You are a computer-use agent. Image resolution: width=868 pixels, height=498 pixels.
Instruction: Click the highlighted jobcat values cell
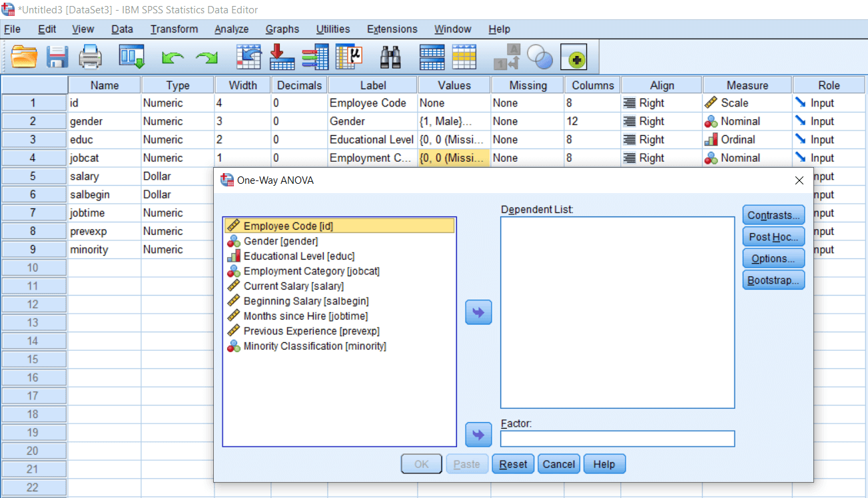tap(454, 158)
